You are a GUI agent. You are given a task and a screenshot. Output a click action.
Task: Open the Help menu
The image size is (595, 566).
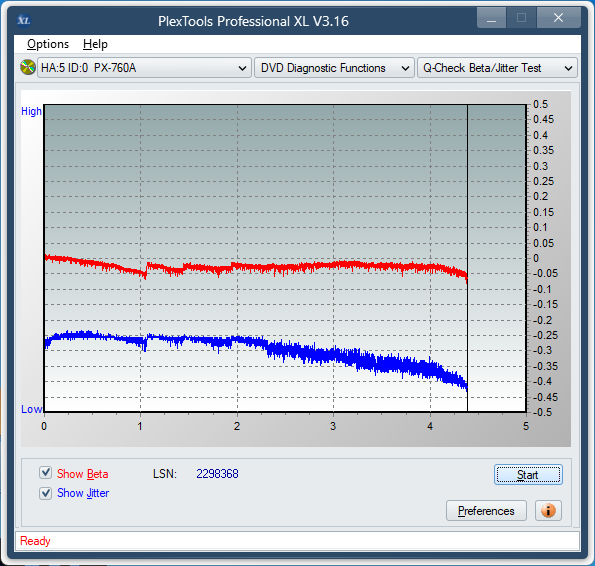pos(95,44)
